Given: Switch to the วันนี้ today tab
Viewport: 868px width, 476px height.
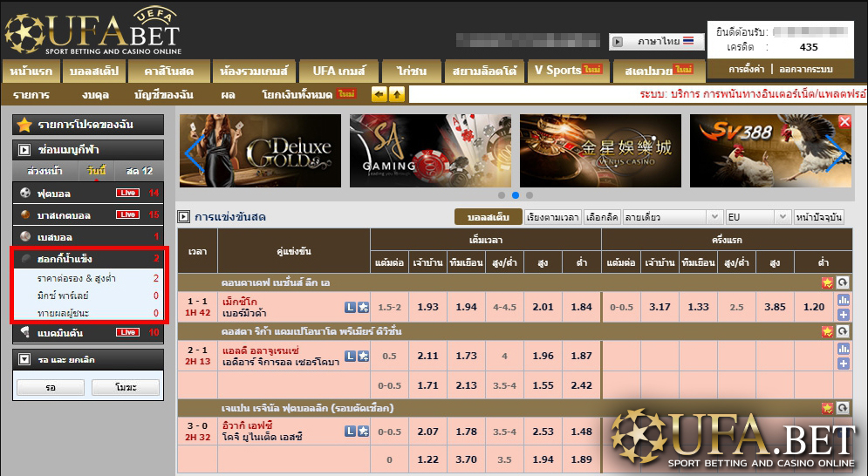Looking at the screenshot, I should tap(96, 171).
